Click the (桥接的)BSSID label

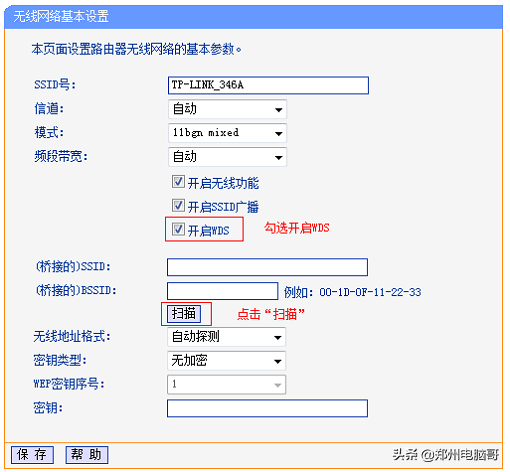tap(76, 290)
